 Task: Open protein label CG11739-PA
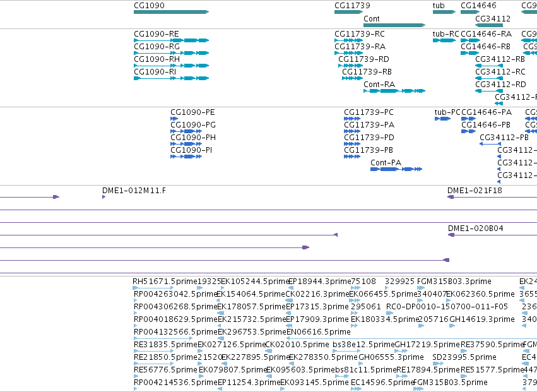tap(369, 125)
